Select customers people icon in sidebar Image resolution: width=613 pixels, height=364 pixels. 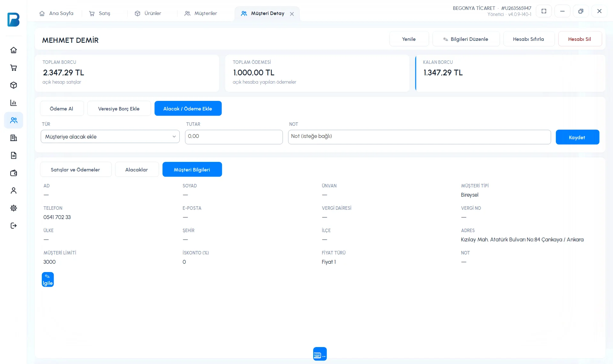tap(13, 120)
